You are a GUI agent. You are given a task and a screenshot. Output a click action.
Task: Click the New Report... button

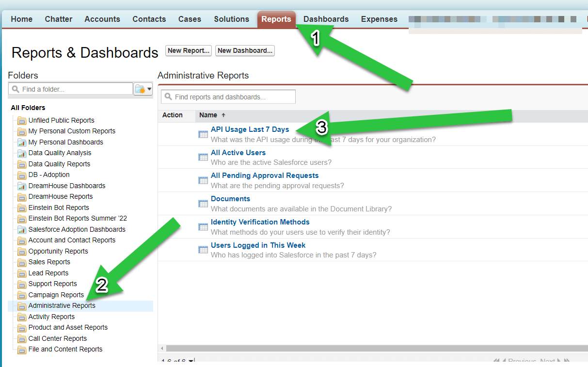click(x=188, y=50)
